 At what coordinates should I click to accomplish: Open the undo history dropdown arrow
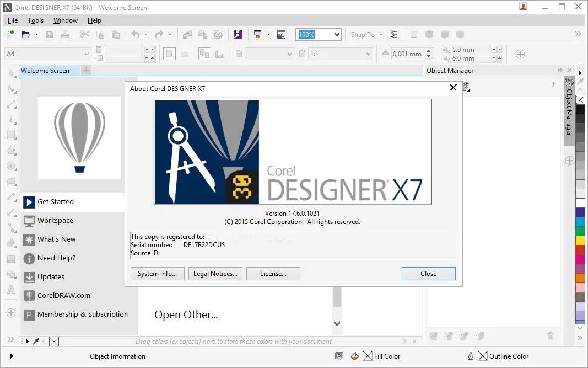pyautogui.click(x=146, y=35)
